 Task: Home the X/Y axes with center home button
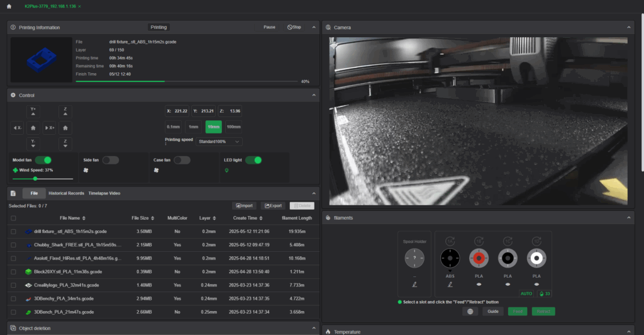coord(33,127)
